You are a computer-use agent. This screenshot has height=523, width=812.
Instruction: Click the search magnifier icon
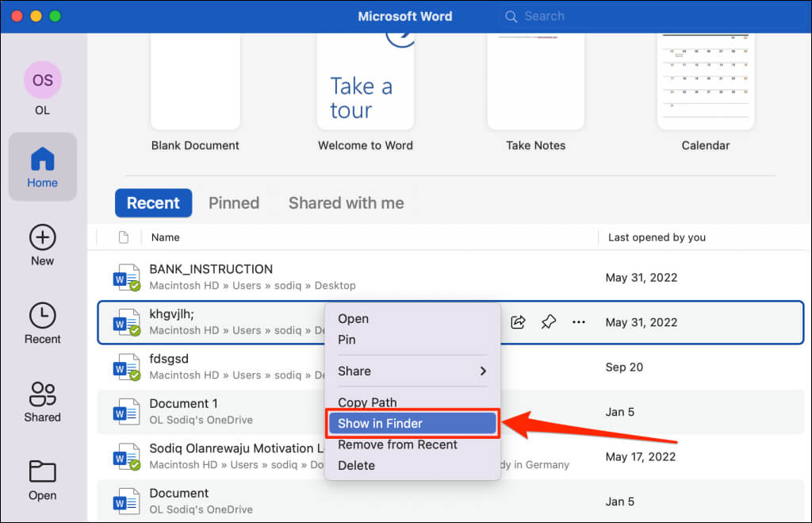click(511, 17)
